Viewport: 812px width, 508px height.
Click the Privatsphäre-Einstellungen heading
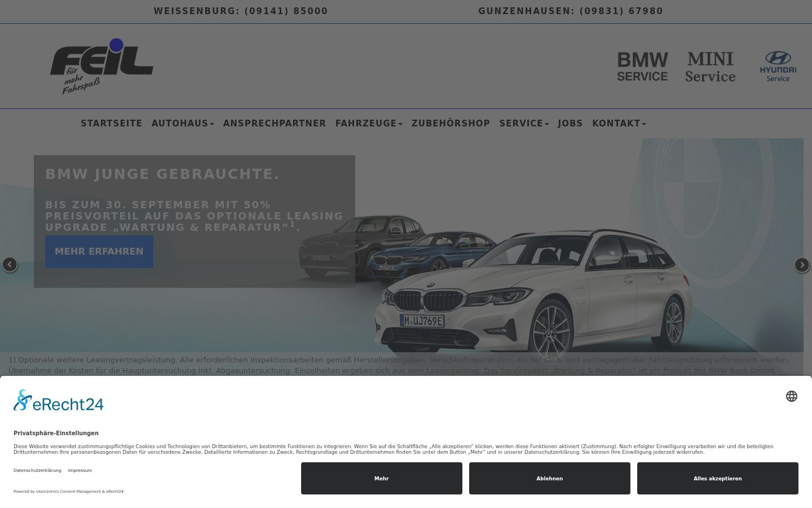(x=56, y=433)
